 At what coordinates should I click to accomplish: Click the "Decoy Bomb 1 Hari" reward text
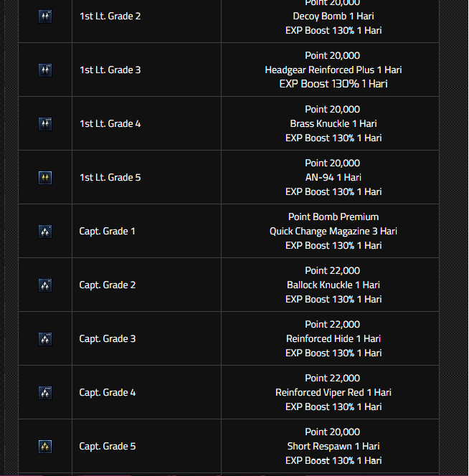coord(333,16)
